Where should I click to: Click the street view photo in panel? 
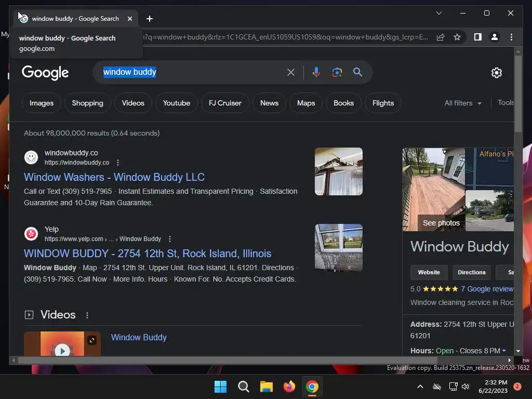[489, 211]
